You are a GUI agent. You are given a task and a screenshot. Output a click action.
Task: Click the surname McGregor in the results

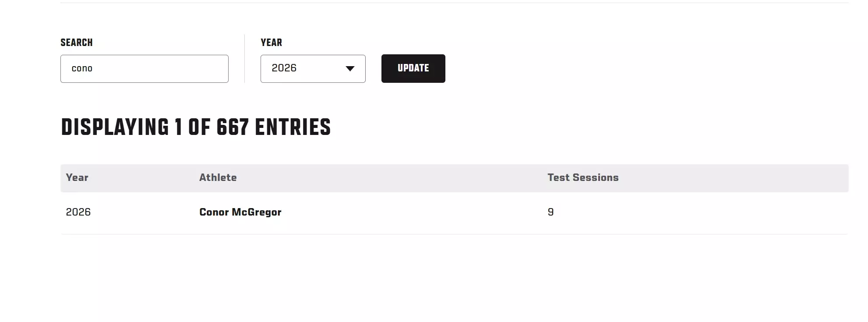pos(256,212)
